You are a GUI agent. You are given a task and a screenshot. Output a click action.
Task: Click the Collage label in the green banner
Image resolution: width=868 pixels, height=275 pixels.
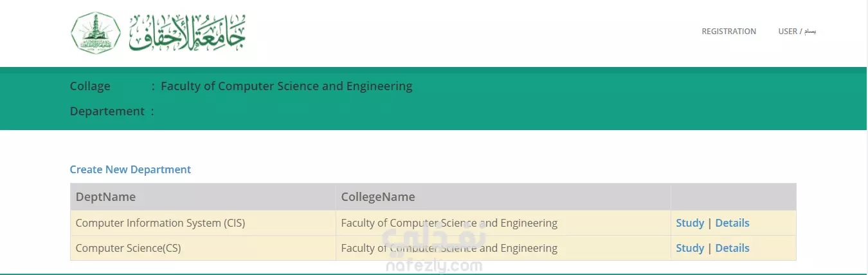click(x=90, y=86)
